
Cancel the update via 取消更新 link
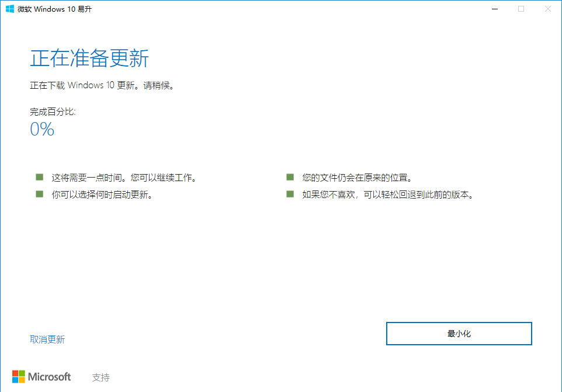47,339
